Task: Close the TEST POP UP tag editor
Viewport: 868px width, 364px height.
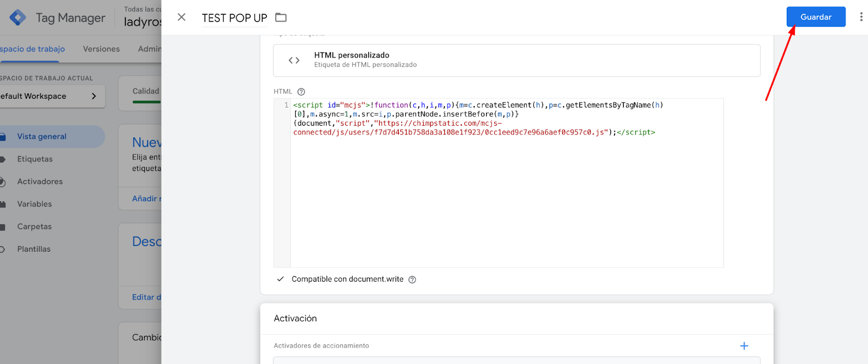Action: (x=182, y=17)
